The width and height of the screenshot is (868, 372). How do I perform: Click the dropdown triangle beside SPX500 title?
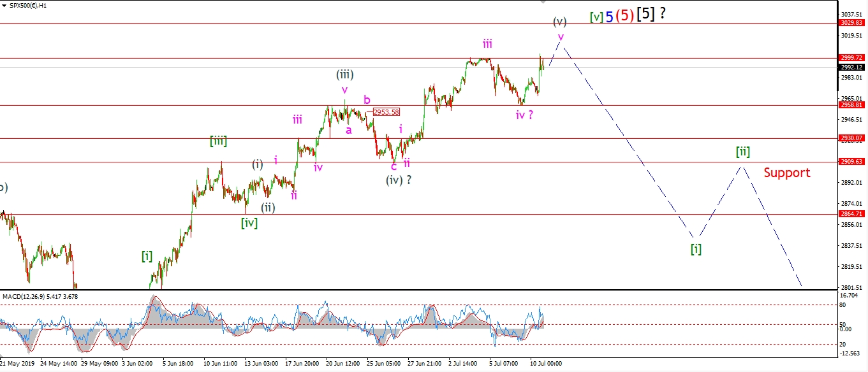coord(4,5)
